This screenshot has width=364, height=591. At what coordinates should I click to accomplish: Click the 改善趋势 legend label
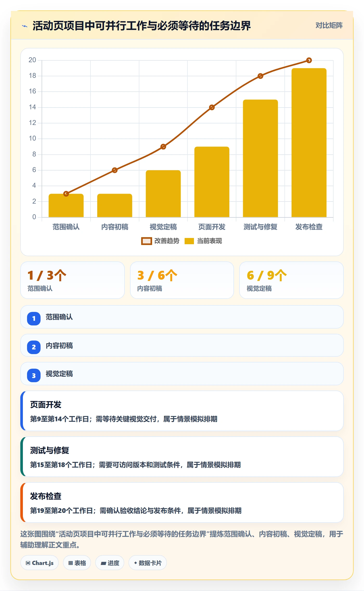click(167, 241)
